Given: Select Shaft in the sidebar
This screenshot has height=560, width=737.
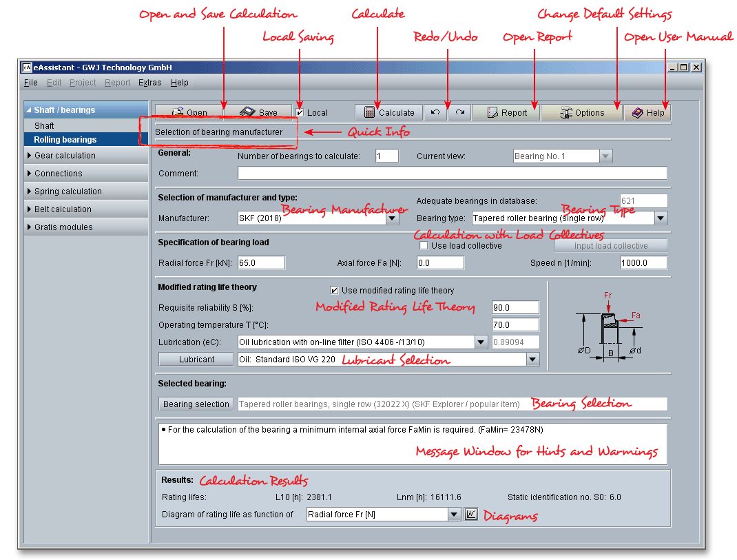Looking at the screenshot, I should click(44, 126).
